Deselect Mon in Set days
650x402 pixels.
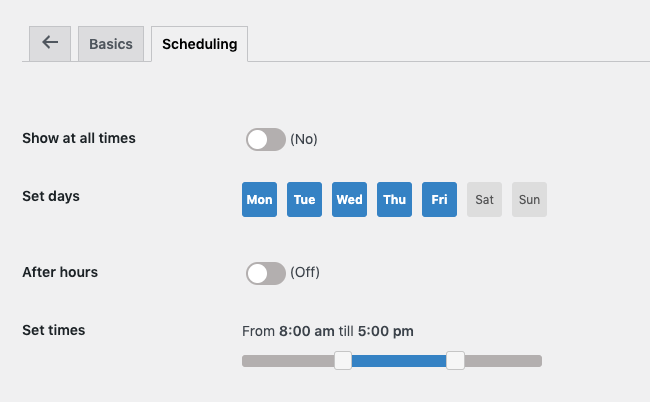[259, 199]
